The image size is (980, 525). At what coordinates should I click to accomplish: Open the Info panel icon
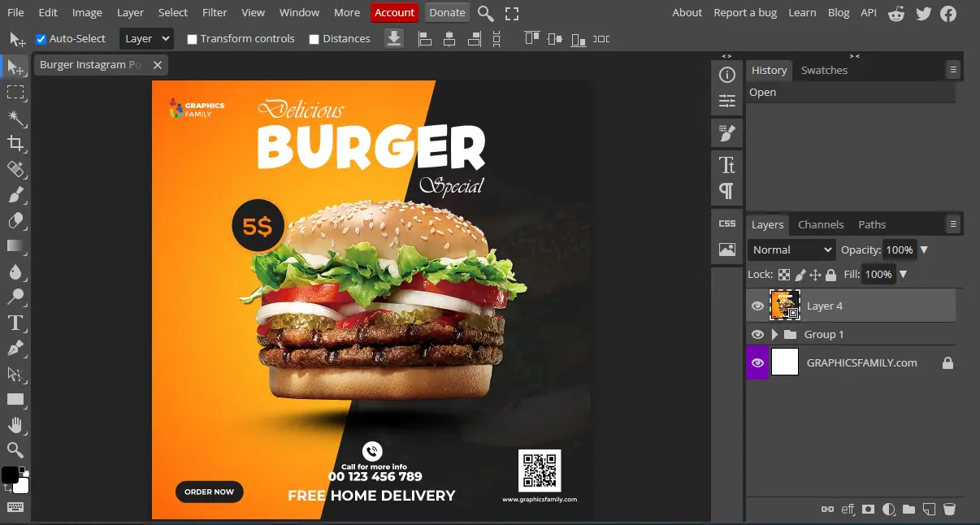click(x=727, y=75)
